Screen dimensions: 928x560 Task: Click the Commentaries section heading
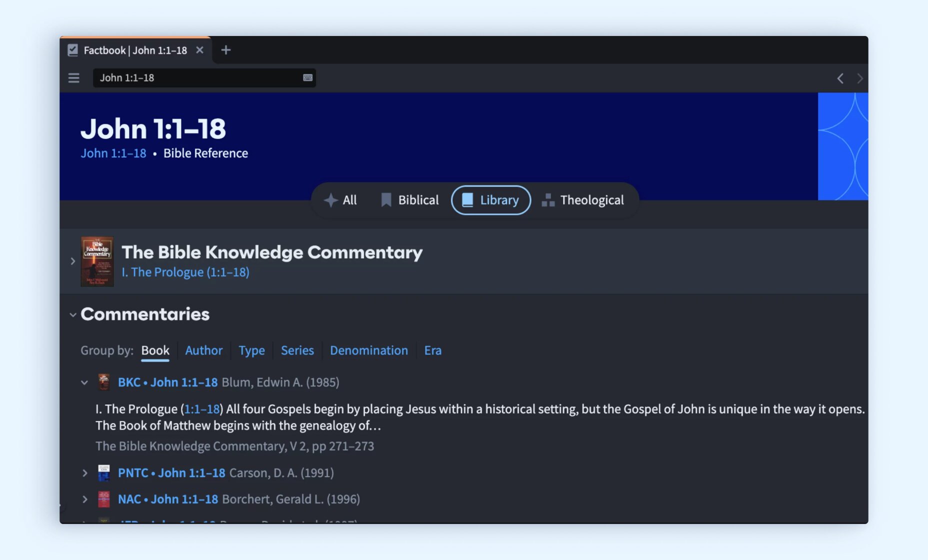pyautogui.click(x=145, y=314)
